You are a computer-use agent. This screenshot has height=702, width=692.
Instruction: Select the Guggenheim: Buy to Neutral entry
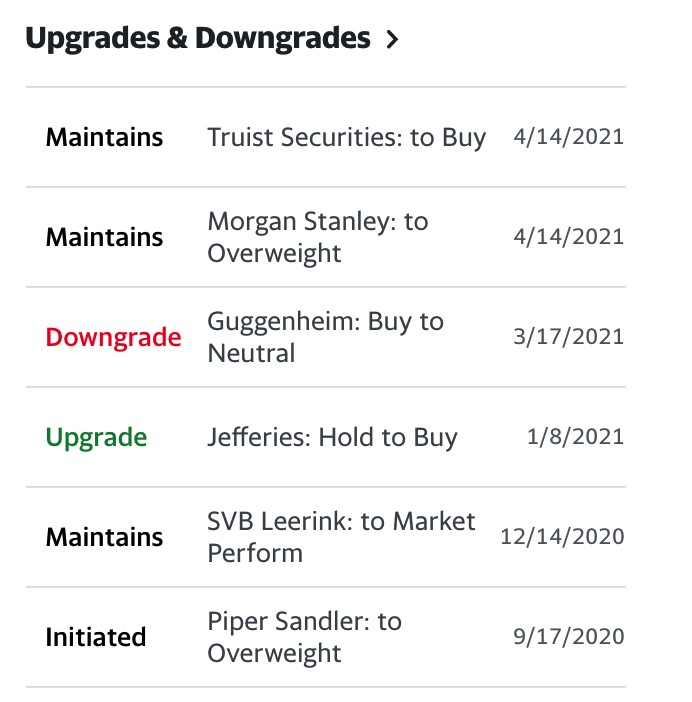click(325, 337)
